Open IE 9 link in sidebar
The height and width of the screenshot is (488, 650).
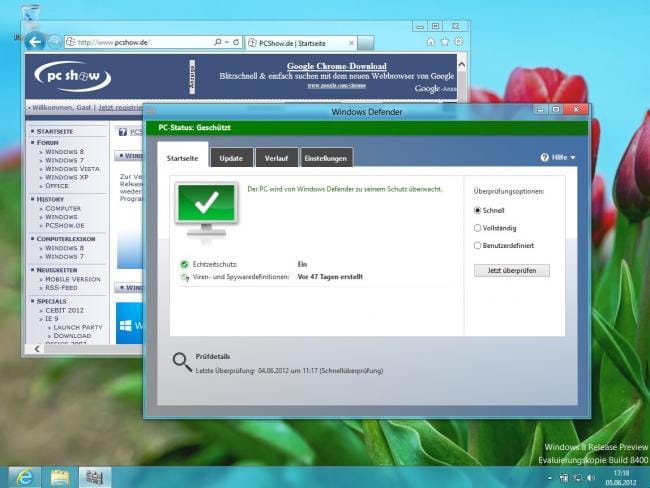pos(51,318)
